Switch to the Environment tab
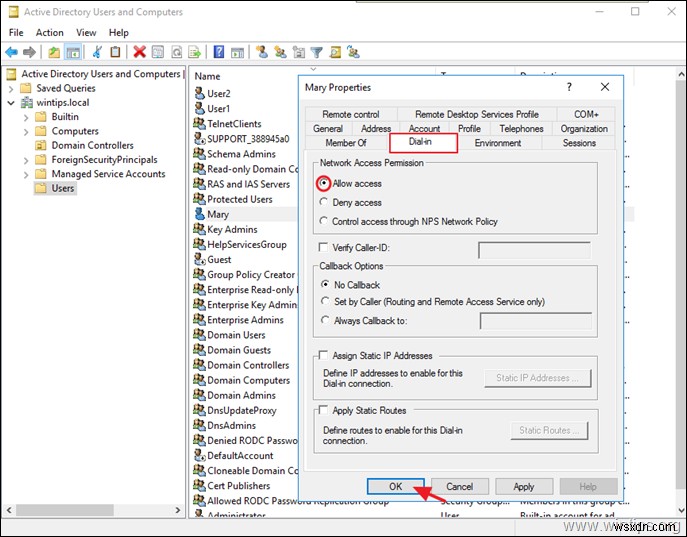 pyautogui.click(x=498, y=143)
